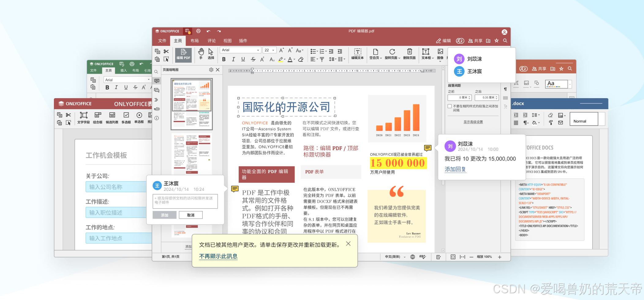Toggle underline in PDF editor toolbar
Image resolution: width=644 pixels, height=300 pixels.
243,59
